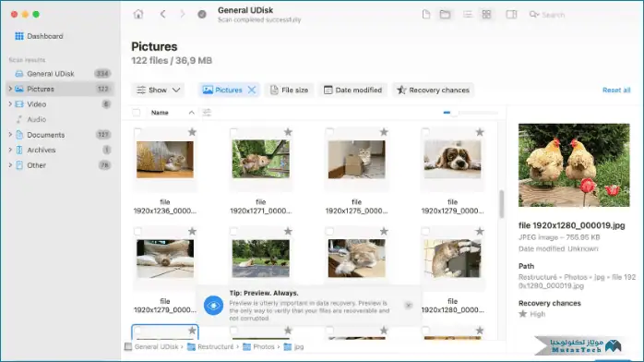Check the box for the dog picture
This screenshot has width=644, height=362.
pos(425,132)
